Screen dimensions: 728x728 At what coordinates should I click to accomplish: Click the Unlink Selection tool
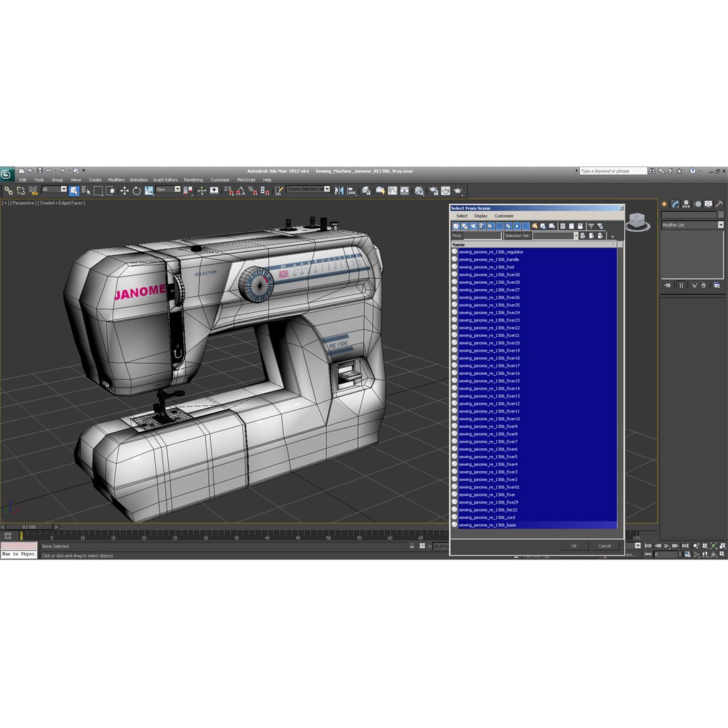pyautogui.click(x=20, y=190)
